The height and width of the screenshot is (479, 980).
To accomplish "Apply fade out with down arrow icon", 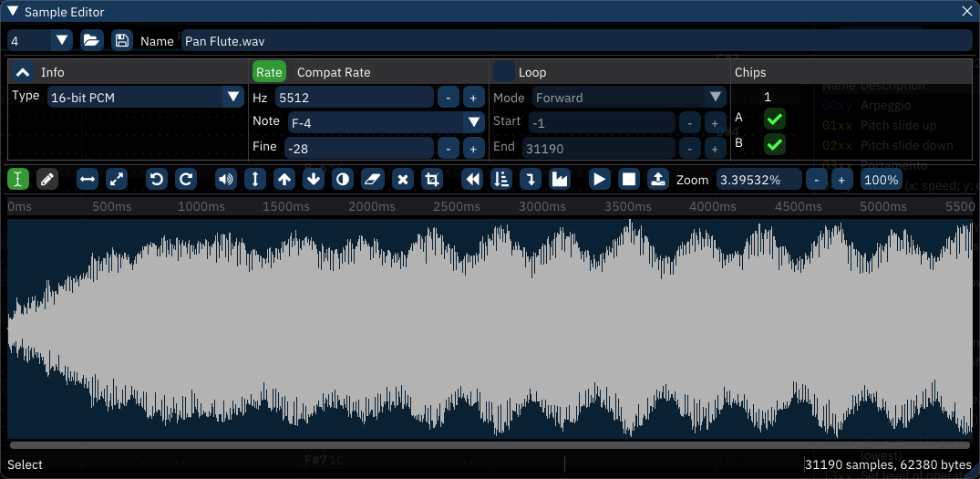I will [313, 180].
